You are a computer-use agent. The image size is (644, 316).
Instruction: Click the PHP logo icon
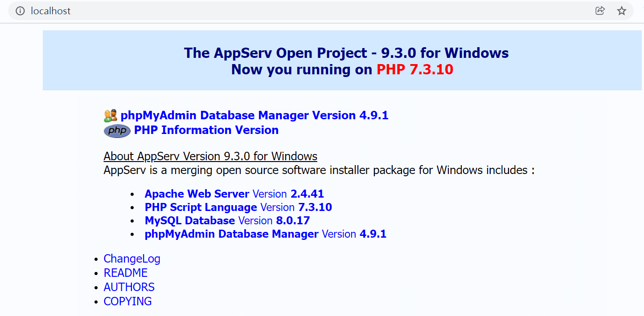coord(117,130)
